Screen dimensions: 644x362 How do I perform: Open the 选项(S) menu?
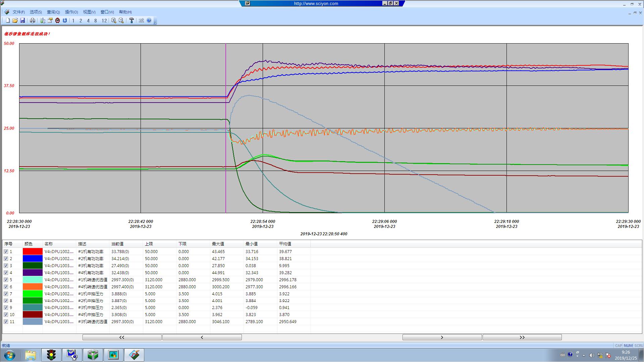pyautogui.click(x=36, y=12)
